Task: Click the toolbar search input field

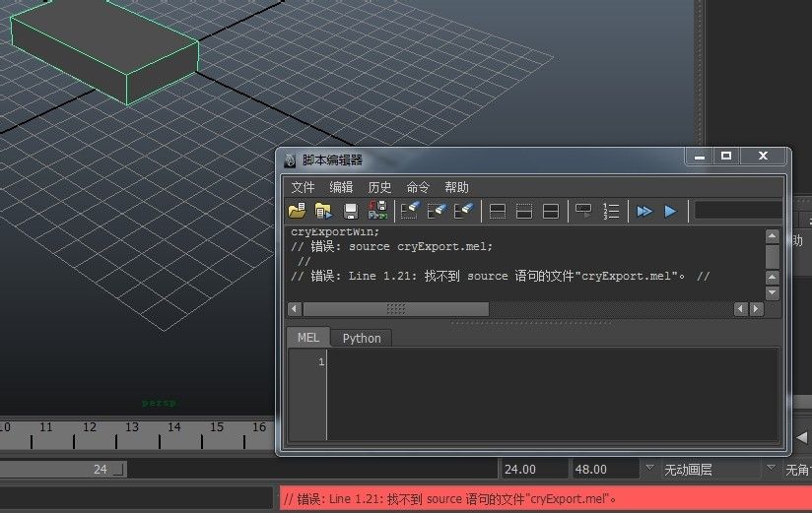Action: click(x=738, y=211)
